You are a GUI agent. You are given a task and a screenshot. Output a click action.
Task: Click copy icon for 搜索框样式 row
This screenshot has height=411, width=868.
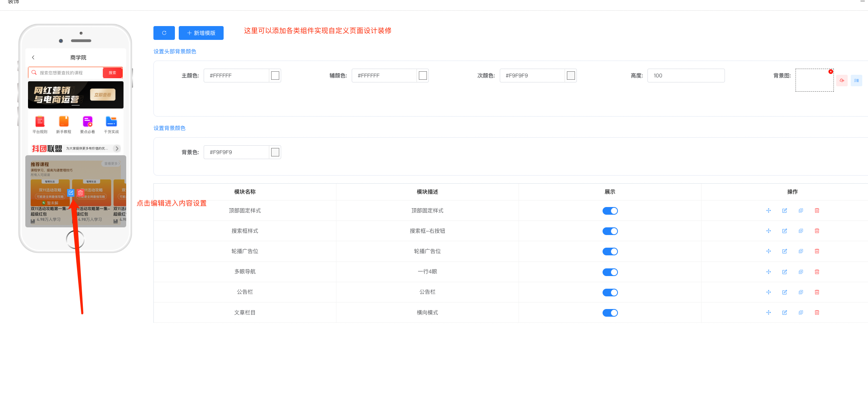point(801,231)
